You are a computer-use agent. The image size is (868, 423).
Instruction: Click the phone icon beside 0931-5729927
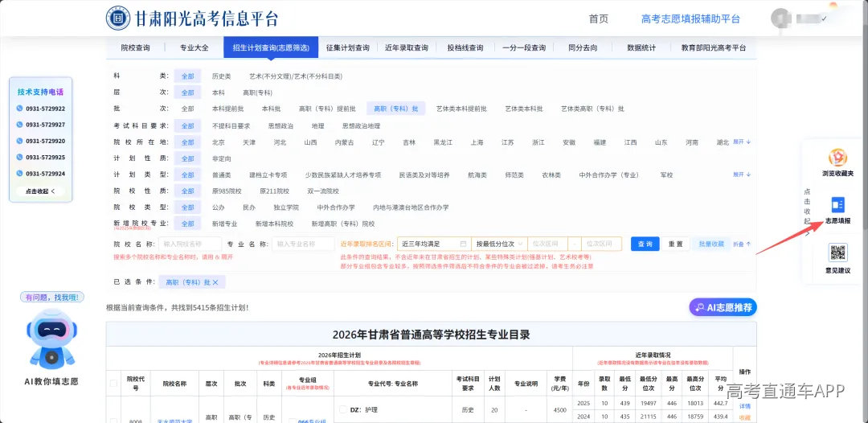(19, 125)
